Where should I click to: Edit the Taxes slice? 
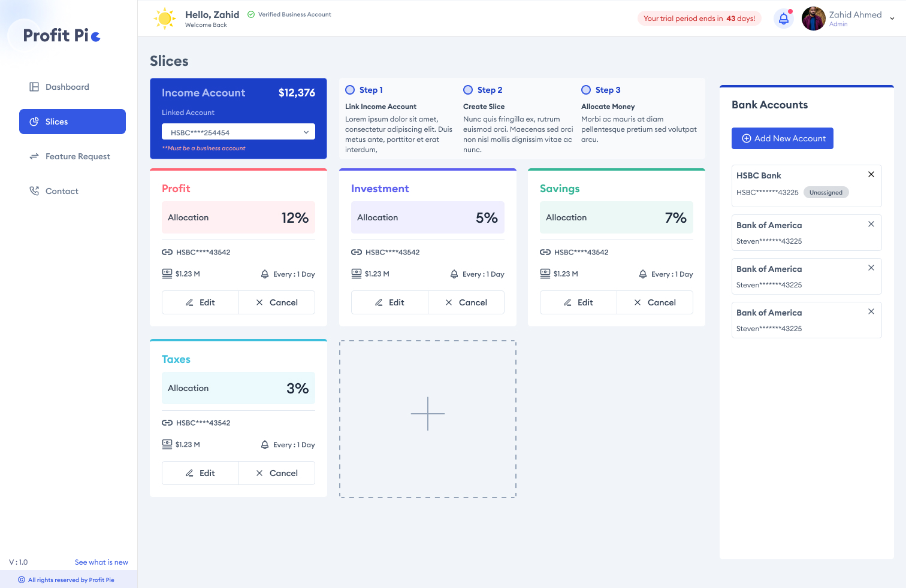tap(200, 473)
